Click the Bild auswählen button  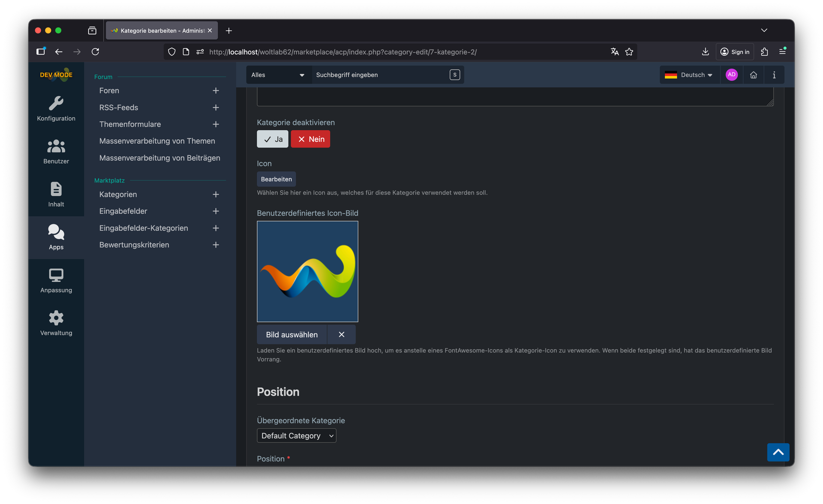[291, 335]
